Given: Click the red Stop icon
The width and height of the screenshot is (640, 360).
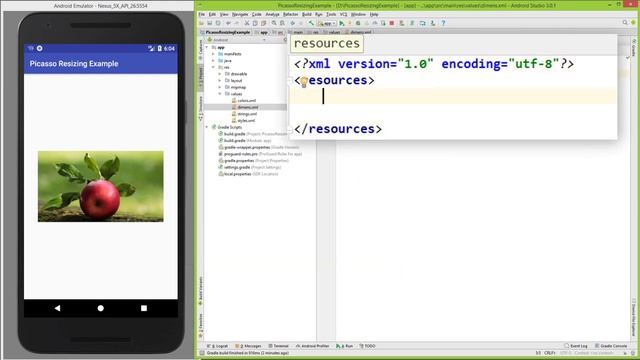Looking at the screenshot, I should (392, 23).
